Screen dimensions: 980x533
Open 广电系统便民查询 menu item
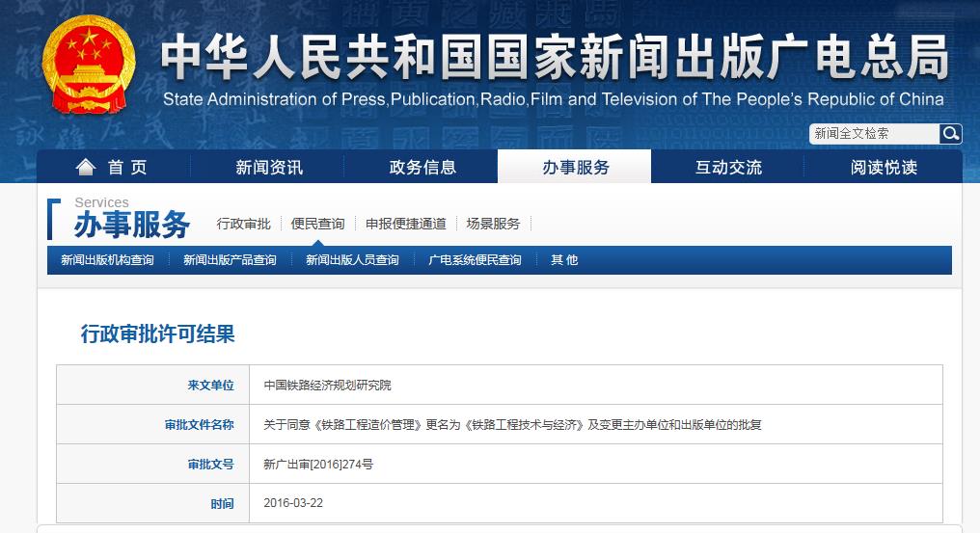tap(475, 260)
